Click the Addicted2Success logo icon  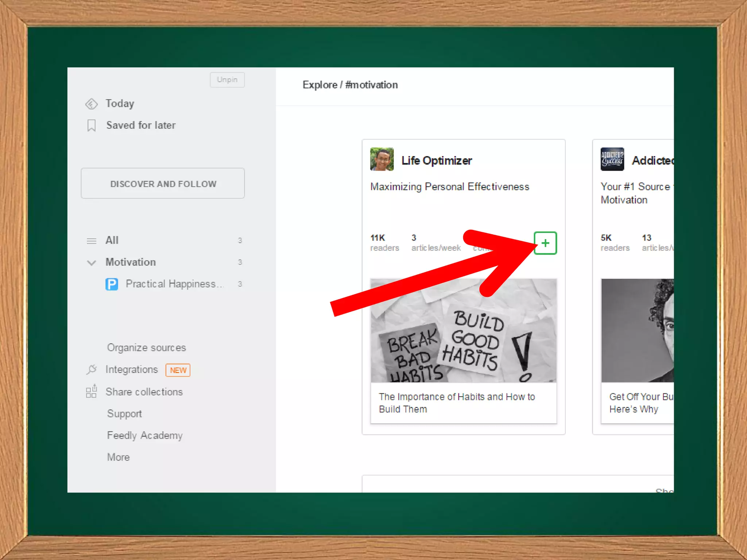click(x=612, y=159)
